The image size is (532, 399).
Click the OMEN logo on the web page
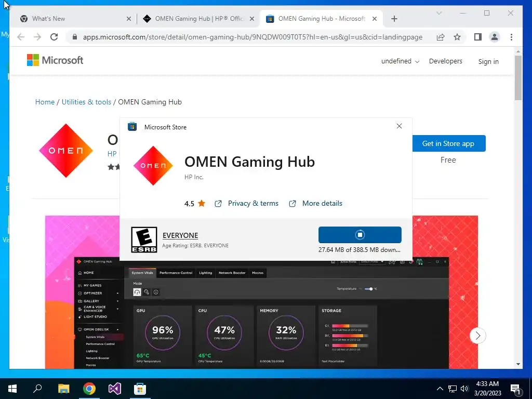tap(65, 150)
